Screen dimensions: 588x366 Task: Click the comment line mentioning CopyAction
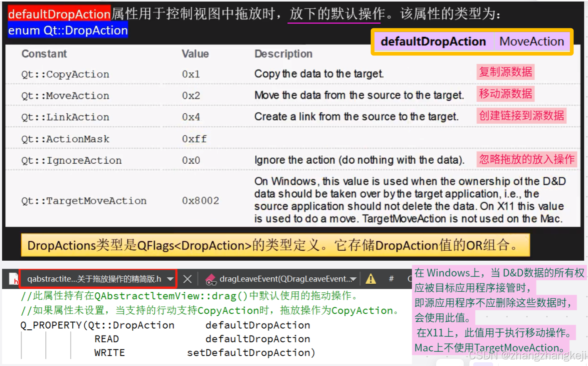click(x=210, y=311)
